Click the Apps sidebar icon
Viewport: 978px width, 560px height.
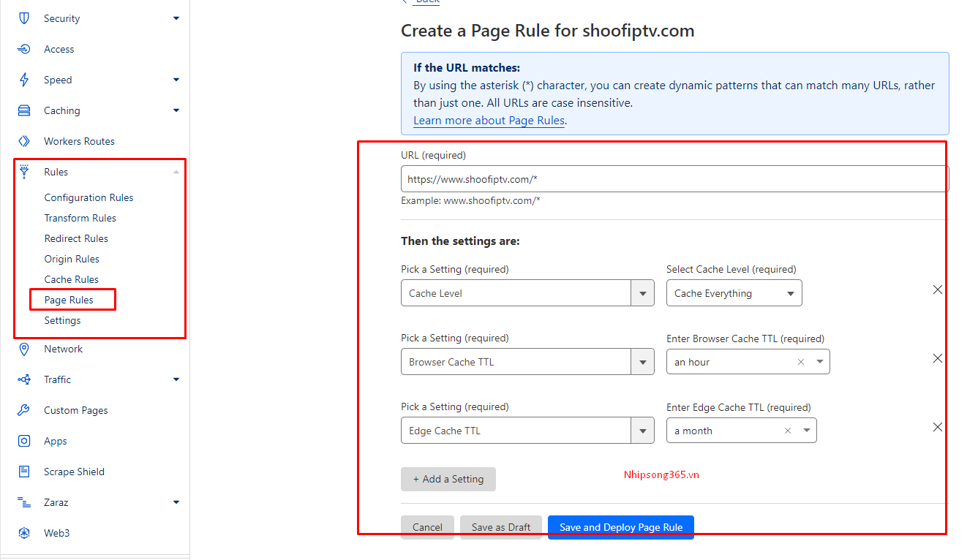pyautogui.click(x=24, y=441)
